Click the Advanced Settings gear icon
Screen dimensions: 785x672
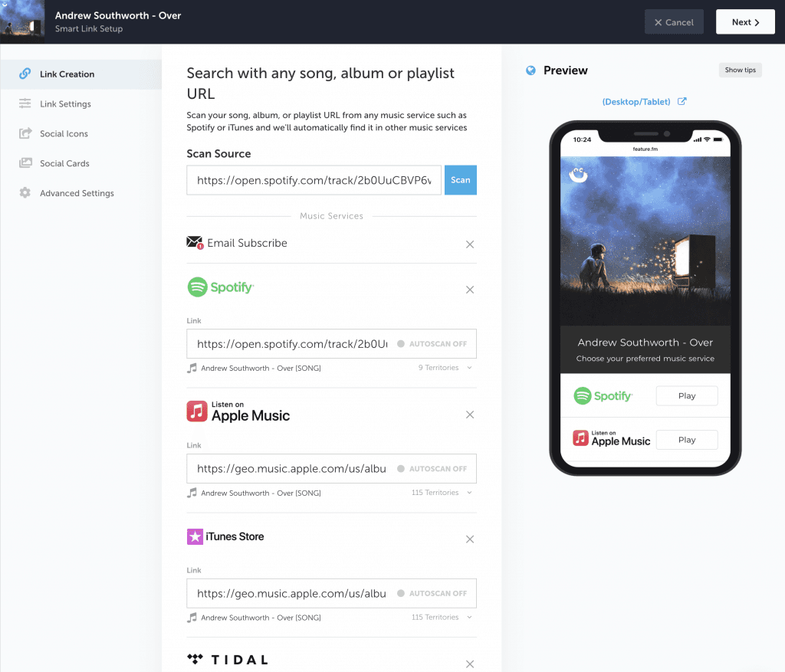(x=25, y=192)
